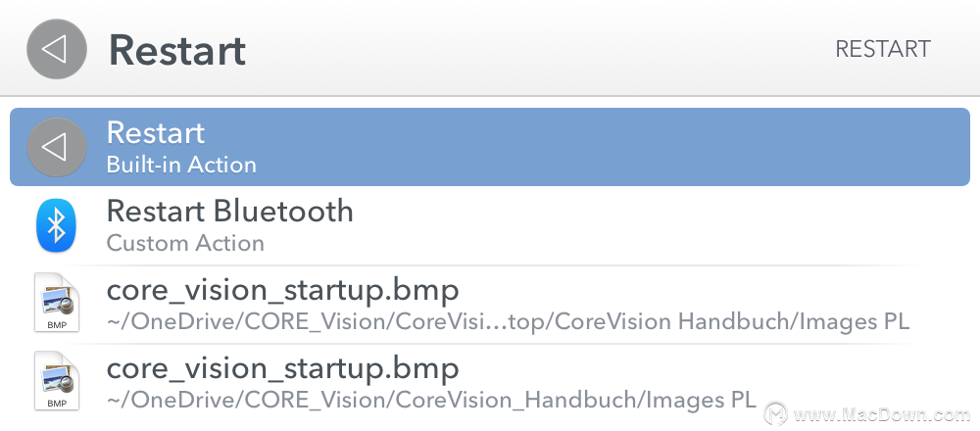Click the path containing CoreVisi...top/CoreVision Handbuch

[x=508, y=321]
